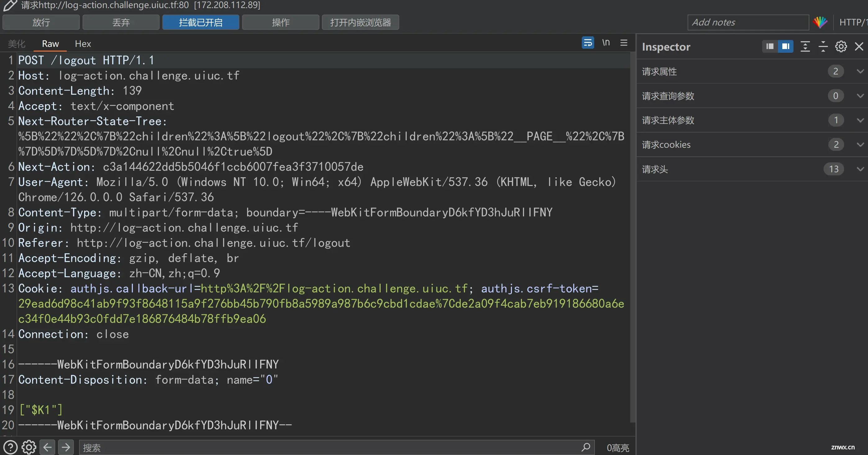
Task: Open the help question mark icon
Action: (10, 447)
